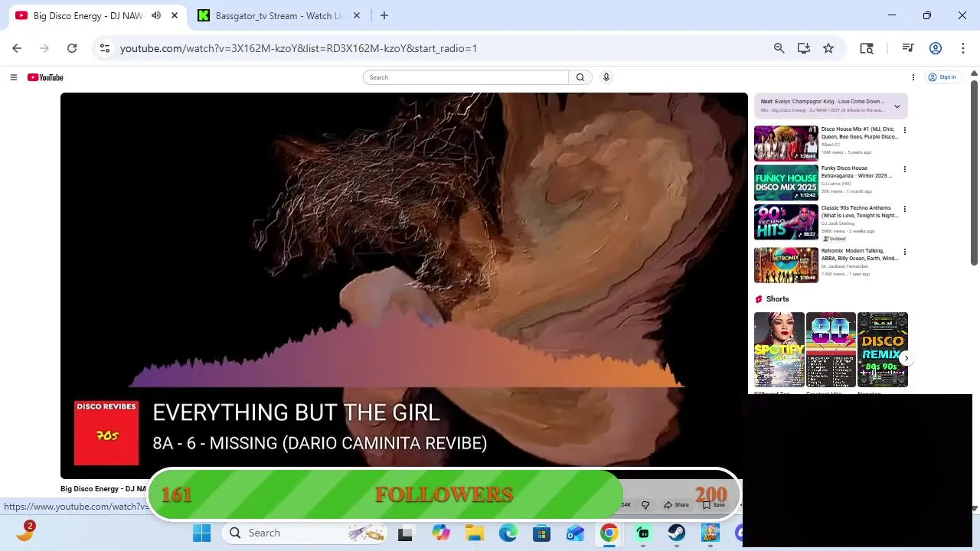
Task: Open File Explorer from the taskbar
Action: click(475, 533)
